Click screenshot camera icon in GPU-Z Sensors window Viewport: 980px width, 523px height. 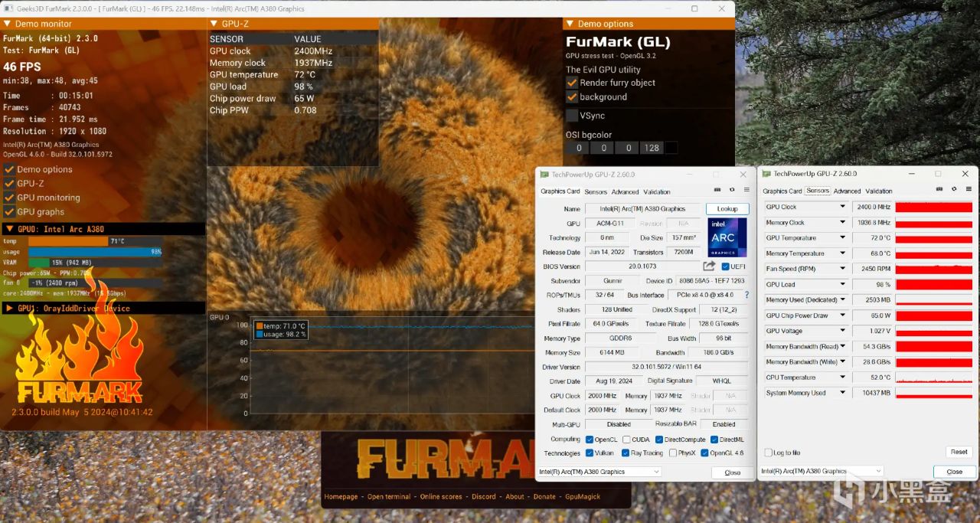pyautogui.click(x=939, y=189)
